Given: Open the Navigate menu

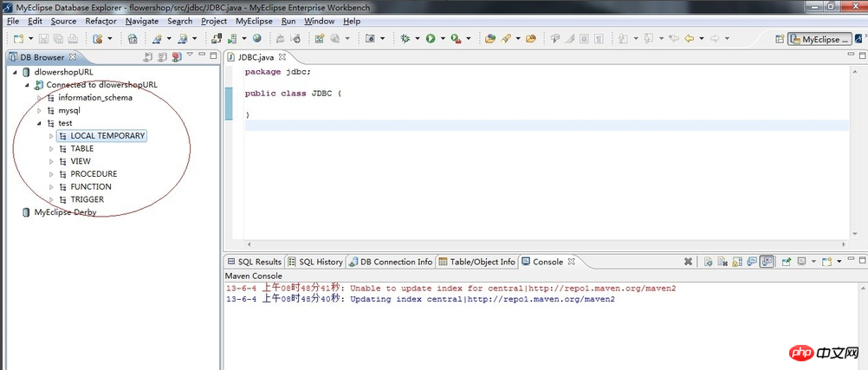Looking at the screenshot, I should (x=141, y=21).
